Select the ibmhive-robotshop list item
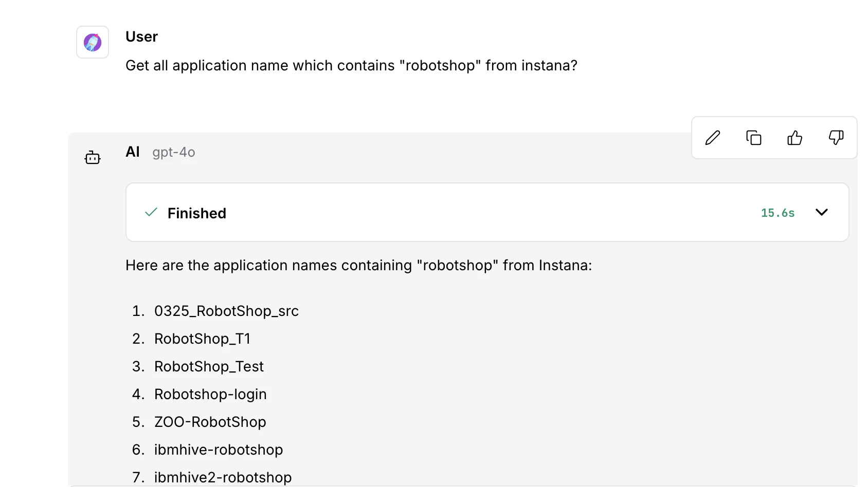Screen dimensions: 868x487 [219, 449]
